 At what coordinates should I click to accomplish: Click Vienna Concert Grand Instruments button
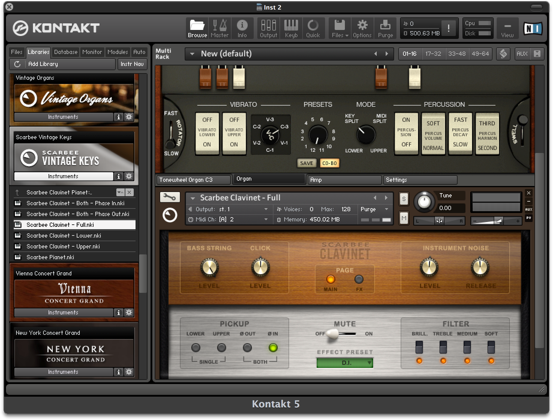coord(63,312)
